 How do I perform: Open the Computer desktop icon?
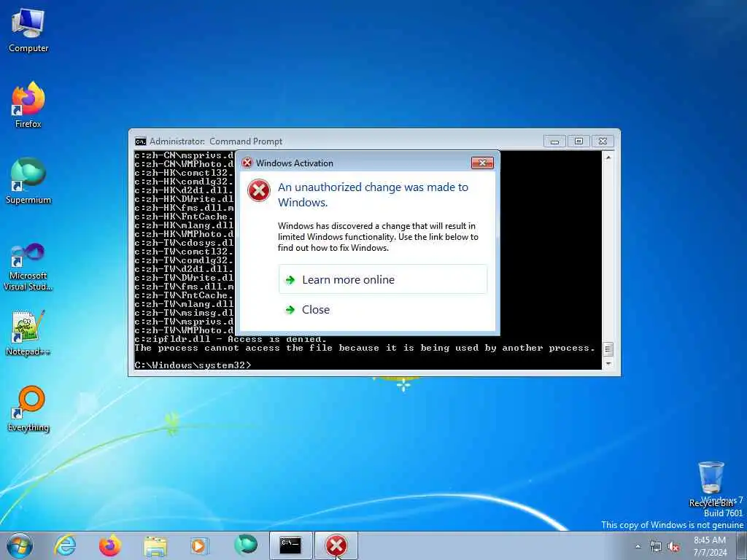(x=28, y=31)
